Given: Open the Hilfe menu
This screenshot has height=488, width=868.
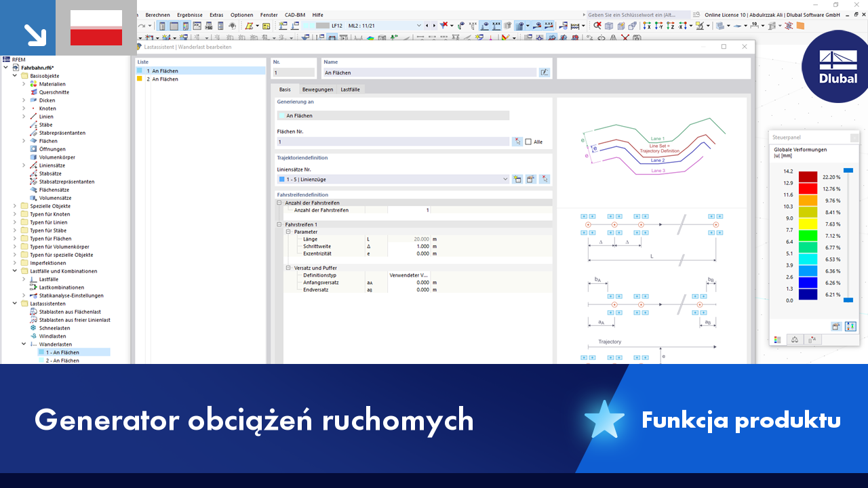Looking at the screenshot, I should [317, 15].
